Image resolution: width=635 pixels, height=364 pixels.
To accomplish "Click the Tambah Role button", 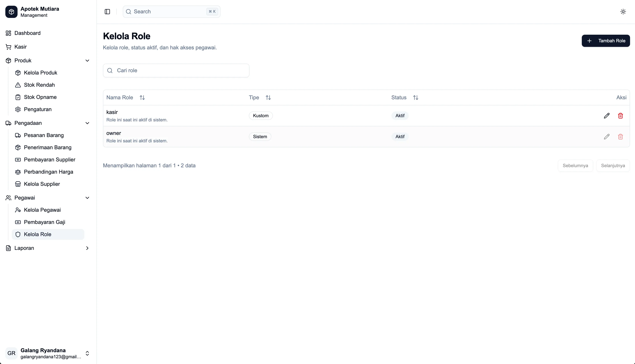I will pos(605,41).
